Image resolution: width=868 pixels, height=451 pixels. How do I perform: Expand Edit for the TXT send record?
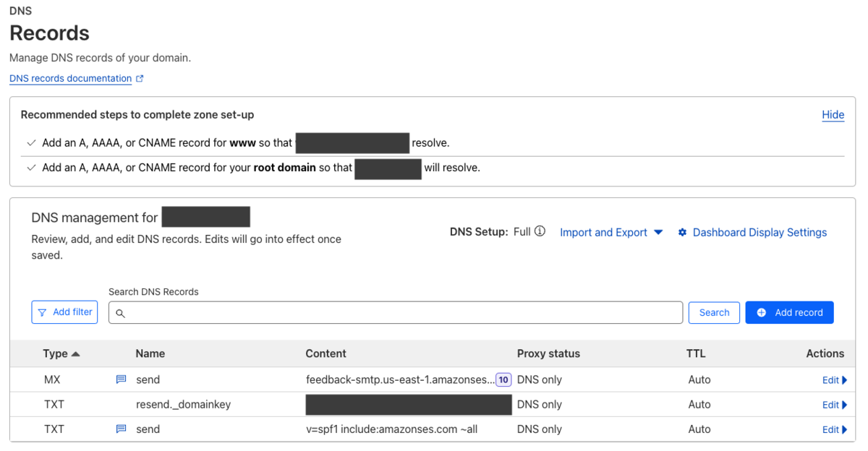(x=834, y=429)
